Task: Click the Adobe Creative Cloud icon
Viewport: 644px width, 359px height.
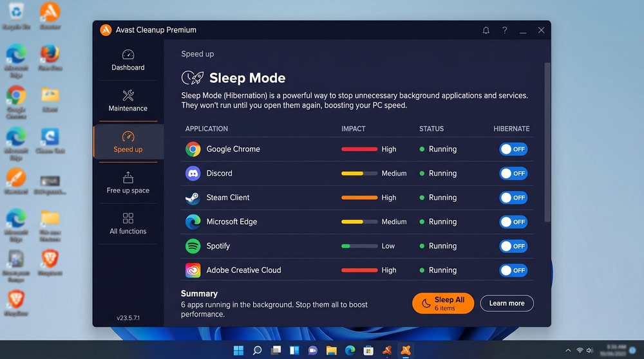Action: tap(193, 270)
